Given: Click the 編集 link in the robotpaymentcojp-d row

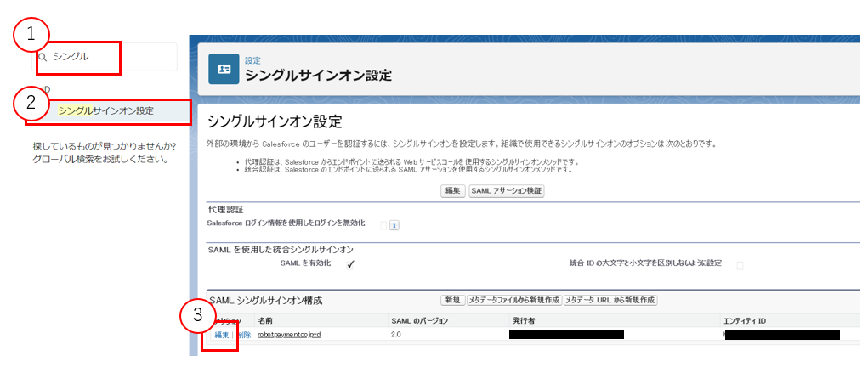Looking at the screenshot, I should point(221,335).
